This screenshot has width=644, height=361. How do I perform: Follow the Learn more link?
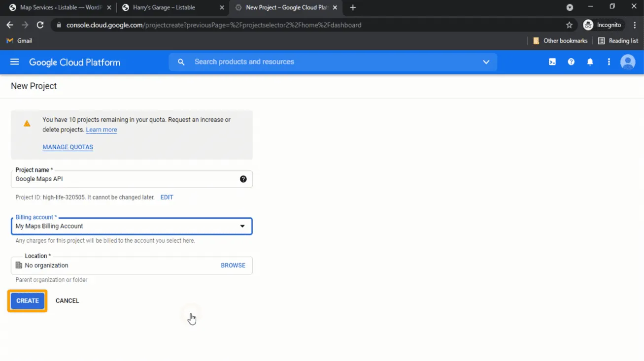click(102, 130)
